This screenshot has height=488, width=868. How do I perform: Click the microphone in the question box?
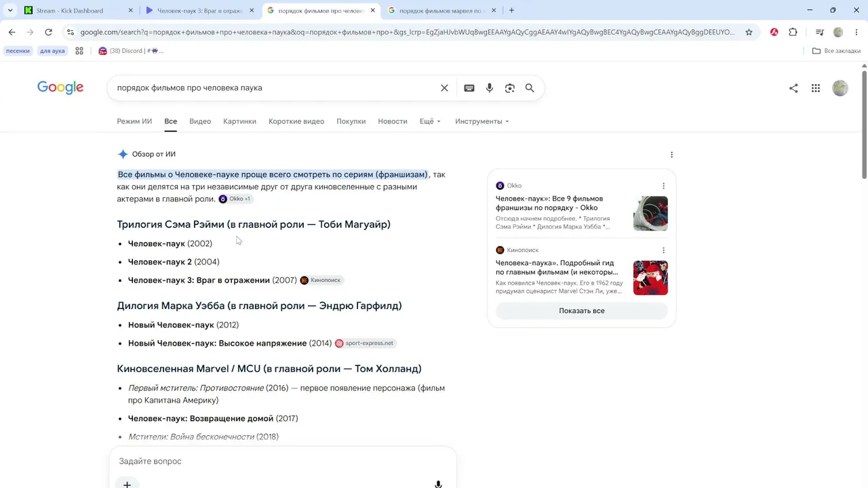[x=438, y=484]
